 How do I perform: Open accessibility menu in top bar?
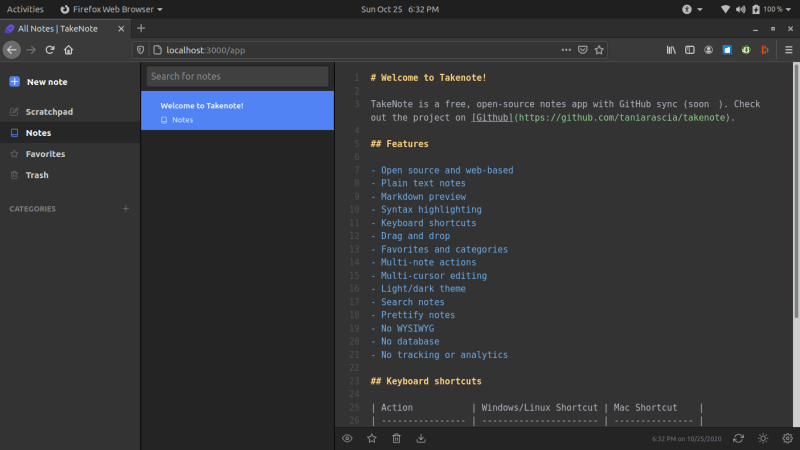(692, 9)
